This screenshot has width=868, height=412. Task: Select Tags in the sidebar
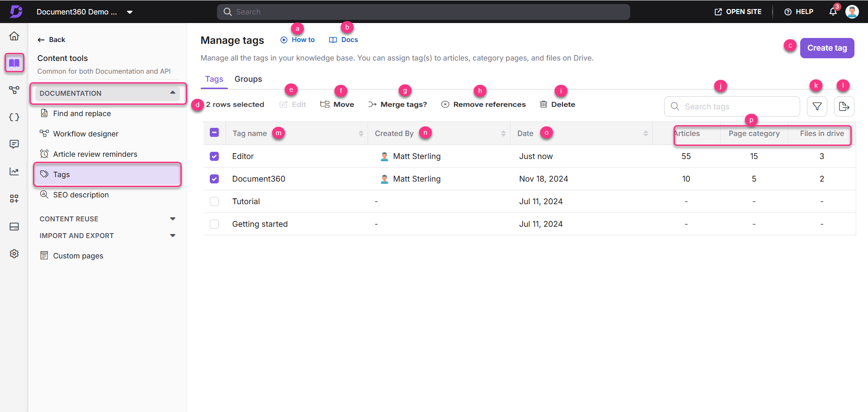coord(108,174)
